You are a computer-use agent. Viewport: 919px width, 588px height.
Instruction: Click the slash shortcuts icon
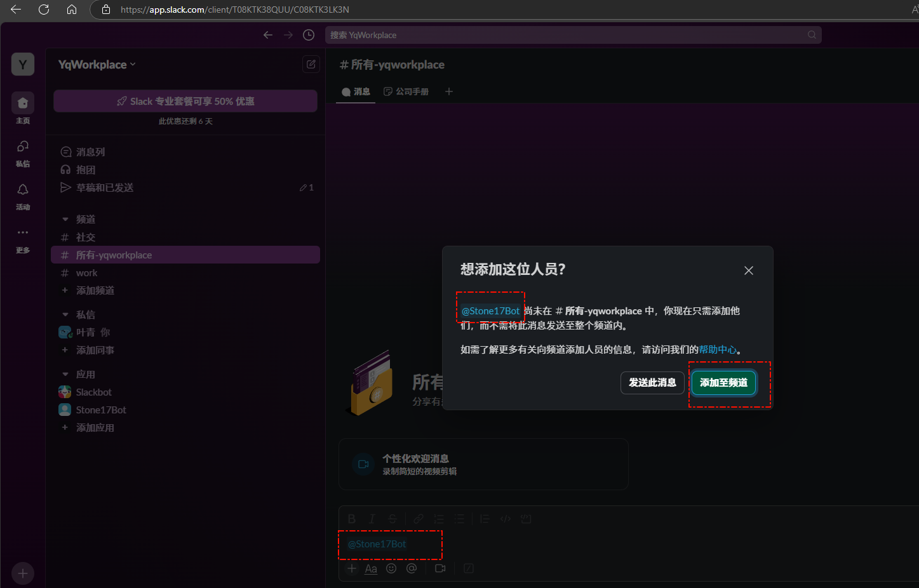pos(469,568)
